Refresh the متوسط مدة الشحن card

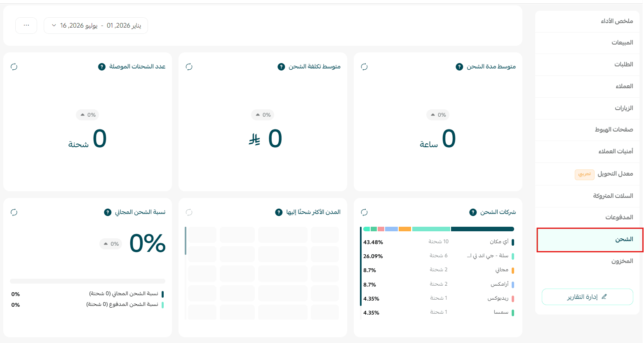[x=364, y=67]
